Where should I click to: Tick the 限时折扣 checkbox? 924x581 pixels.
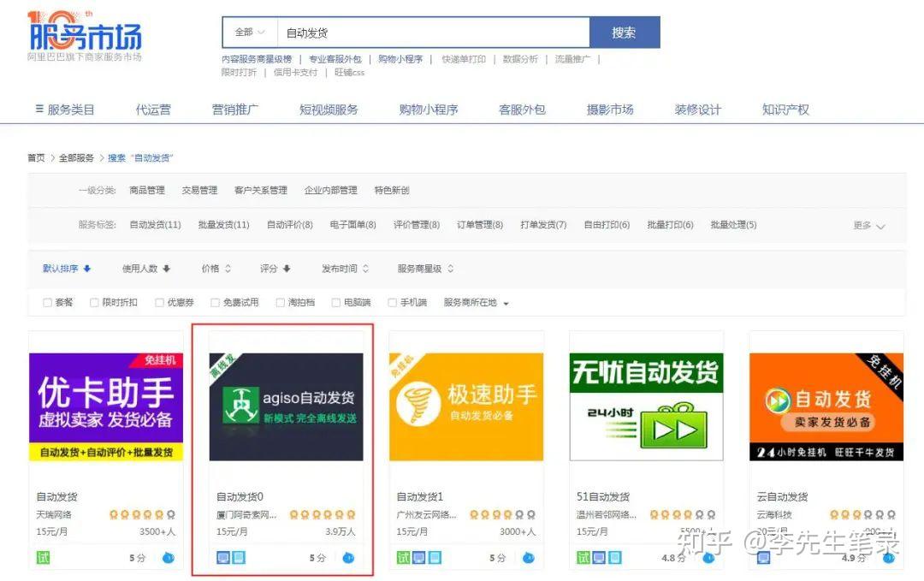point(94,303)
